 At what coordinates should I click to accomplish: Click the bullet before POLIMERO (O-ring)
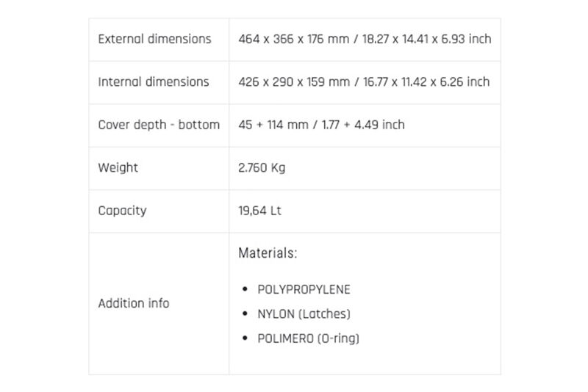click(x=245, y=338)
